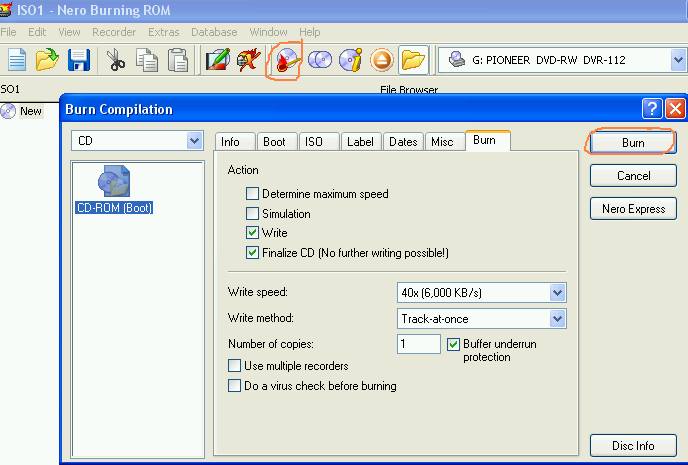
Task: Toggle the File Browser folder icon
Action: pyautogui.click(x=413, y=60)
